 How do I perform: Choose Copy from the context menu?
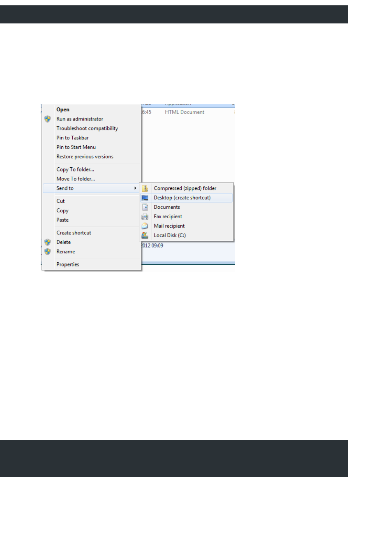[x=92, y=211]
